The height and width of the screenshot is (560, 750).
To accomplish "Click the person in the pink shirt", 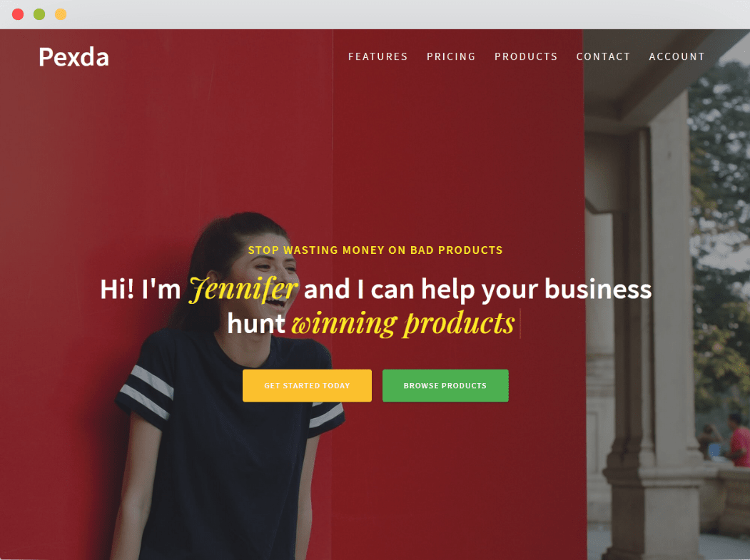I will 739,440.
